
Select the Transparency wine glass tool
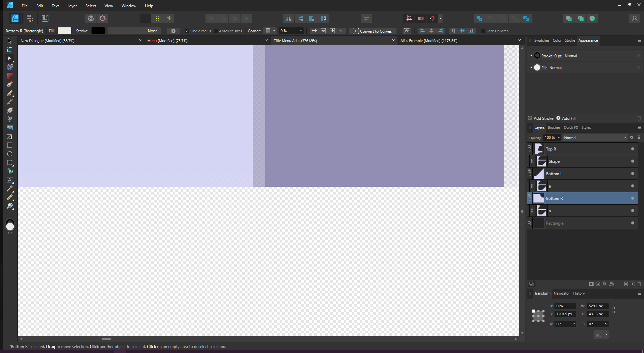coord(10,119)
